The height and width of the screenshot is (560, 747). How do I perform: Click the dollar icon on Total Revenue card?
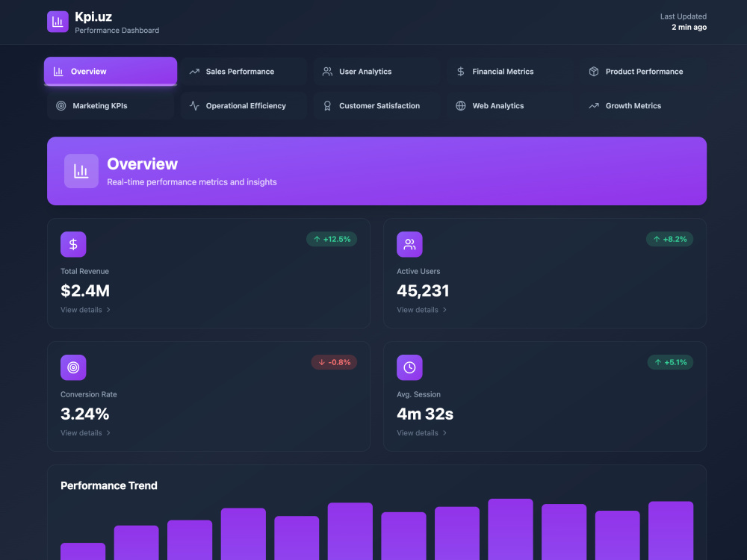point(73,244)
